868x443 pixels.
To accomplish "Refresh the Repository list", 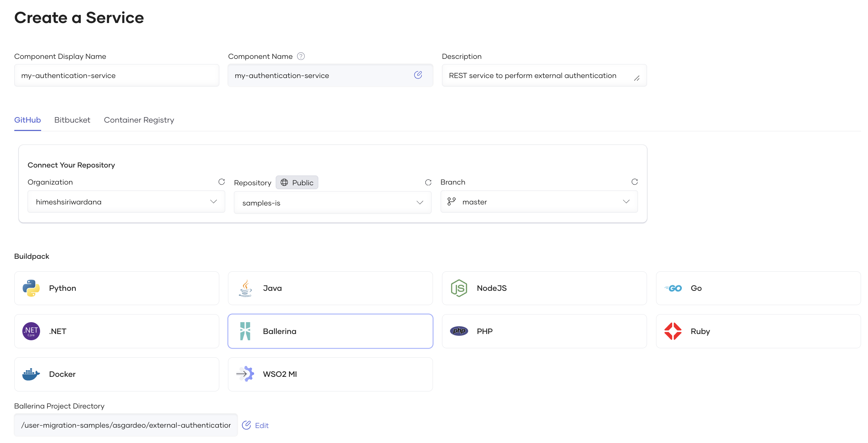I will point(428,182).
